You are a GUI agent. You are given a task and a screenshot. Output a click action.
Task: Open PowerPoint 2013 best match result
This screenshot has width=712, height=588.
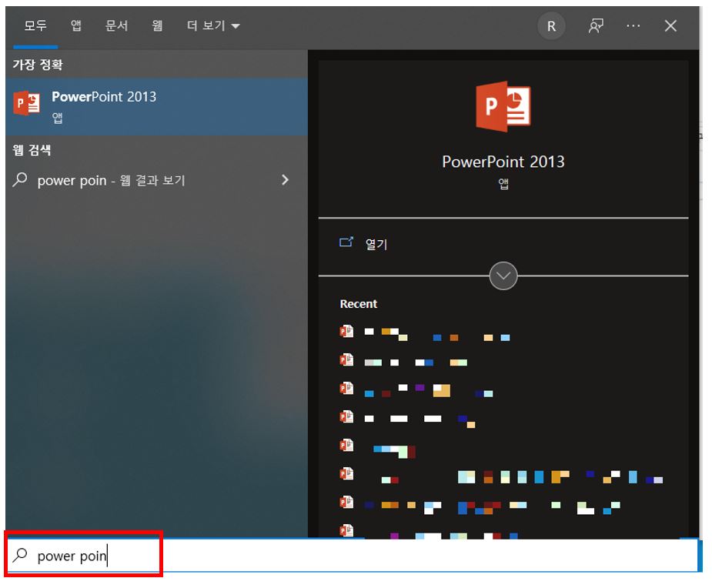tap(157, 106)
